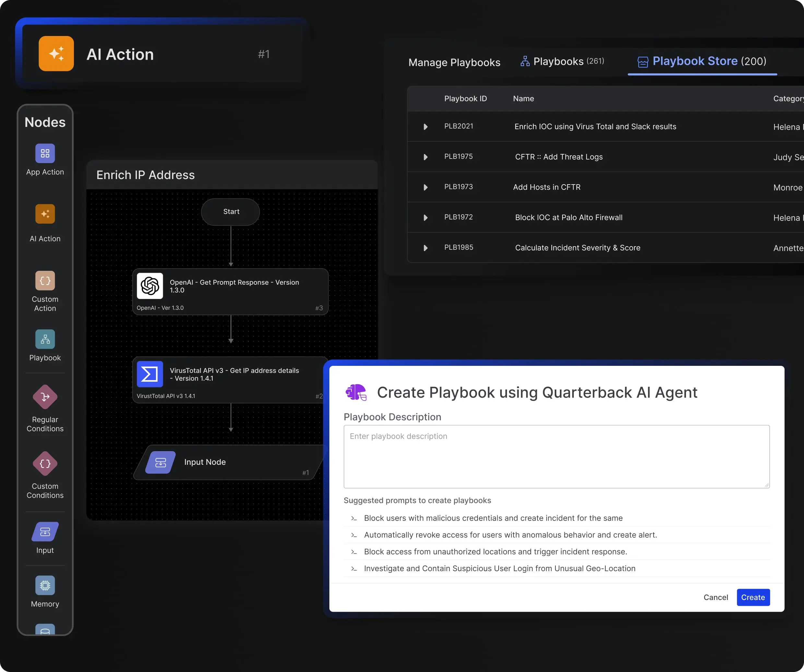Select the Playbook node type
Image resolution: width=804 pixels, height=672 pixels.
(45, 339)
